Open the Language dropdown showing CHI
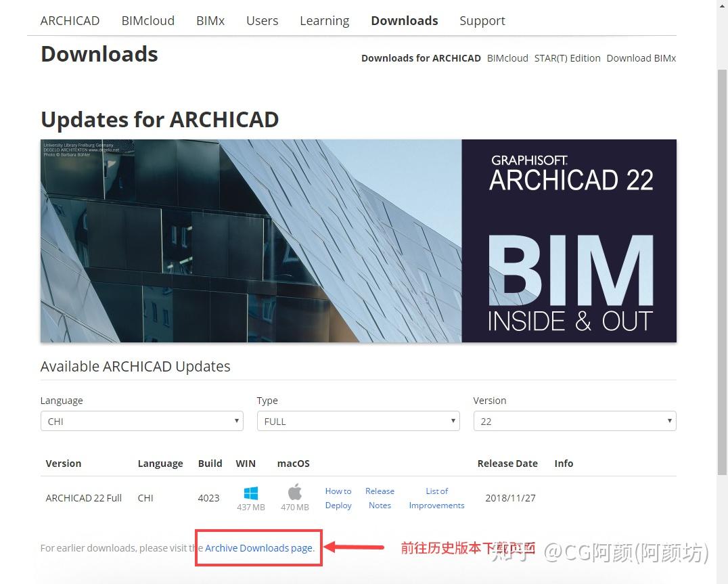This screenshot has width=728, height=584. [x=141, y=421]
